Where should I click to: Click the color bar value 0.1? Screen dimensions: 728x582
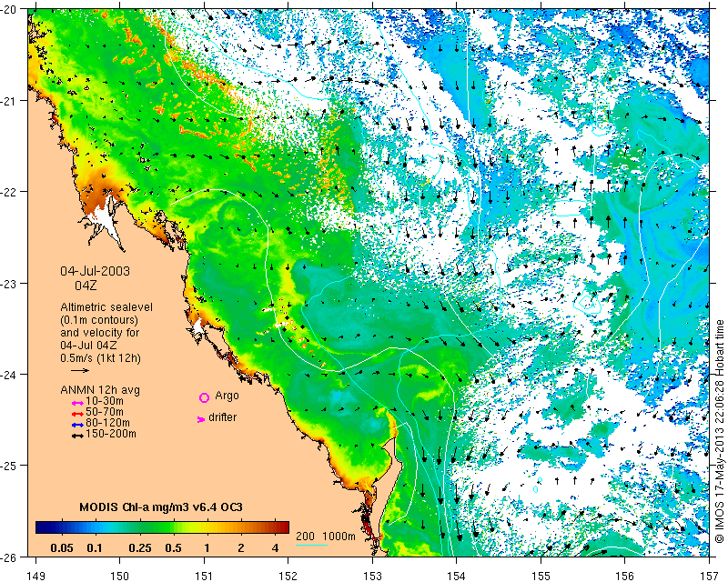pos(95,548)
